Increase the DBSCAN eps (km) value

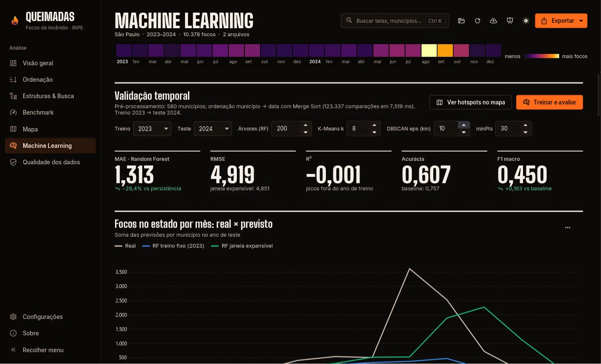[x=464, y=126]
